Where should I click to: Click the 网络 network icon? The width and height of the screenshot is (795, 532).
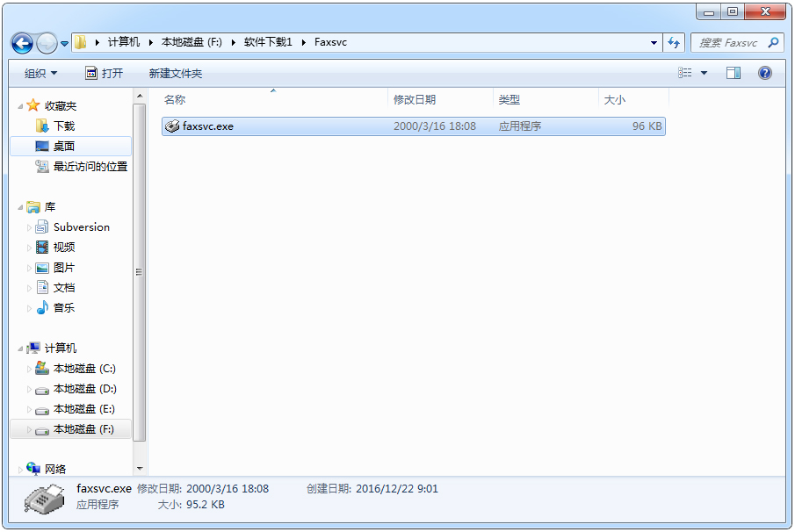33,469
